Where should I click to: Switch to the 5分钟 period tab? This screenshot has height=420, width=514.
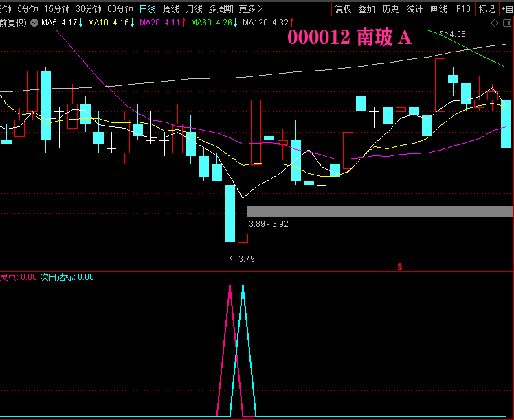pyautogui.click(x=27, y=9)
